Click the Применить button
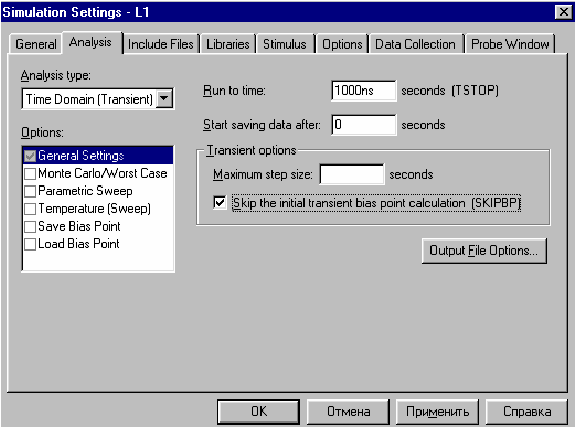The height and width of the screenshot is (427, 575). point(437,412)
